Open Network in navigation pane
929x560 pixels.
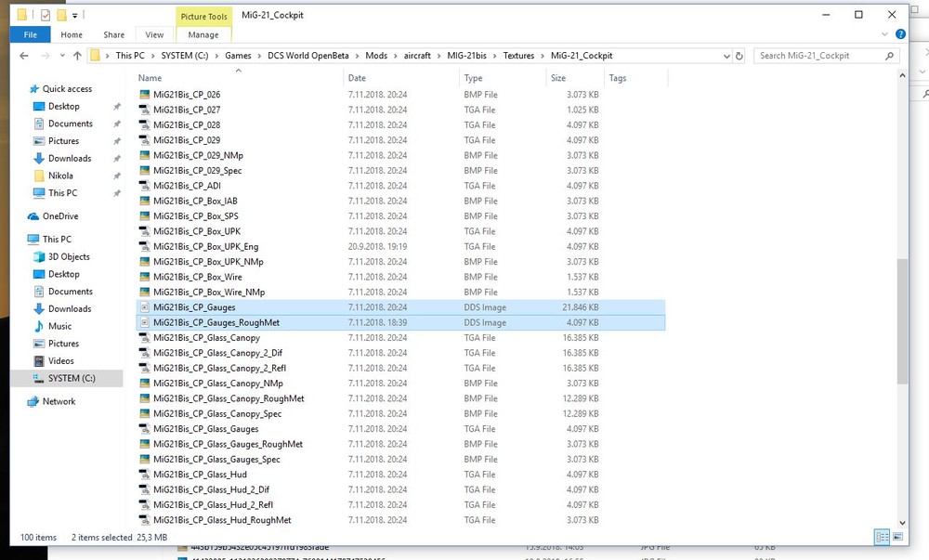coord(59,401)
